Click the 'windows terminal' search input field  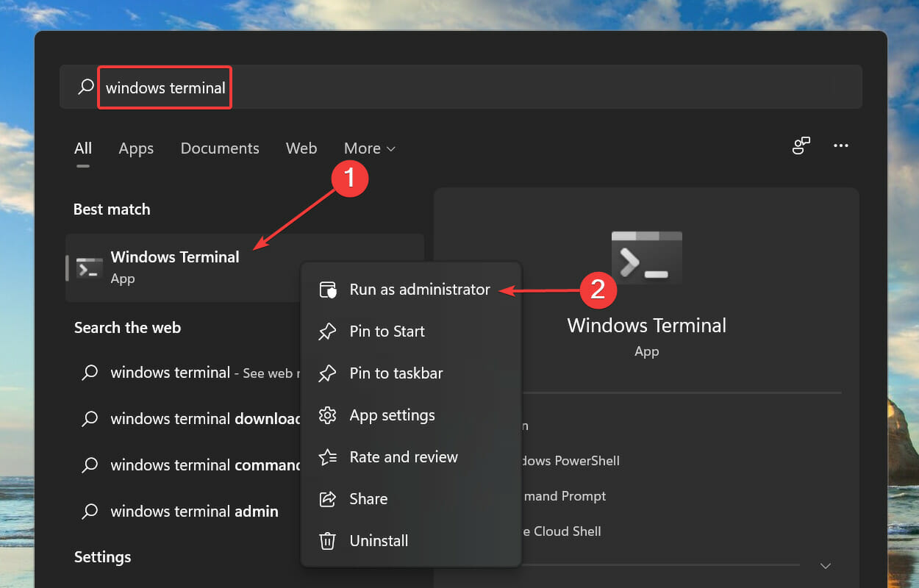(460, 87)
